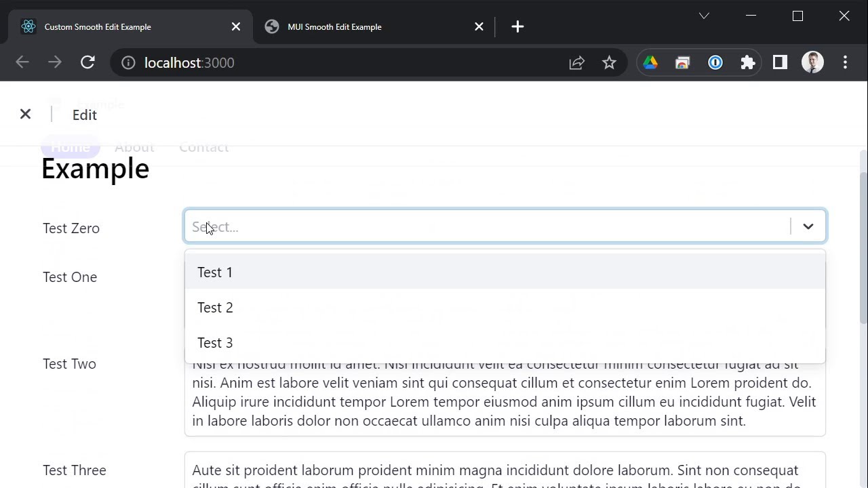Close the Edit panel with X icon

tap(25, 114)
